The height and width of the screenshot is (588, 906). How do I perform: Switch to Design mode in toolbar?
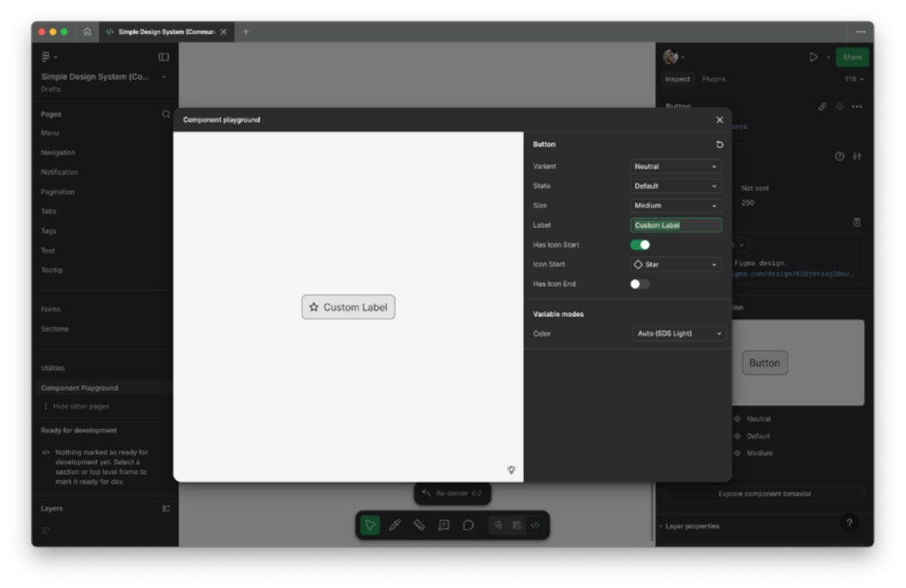click(x=517, y=525)
